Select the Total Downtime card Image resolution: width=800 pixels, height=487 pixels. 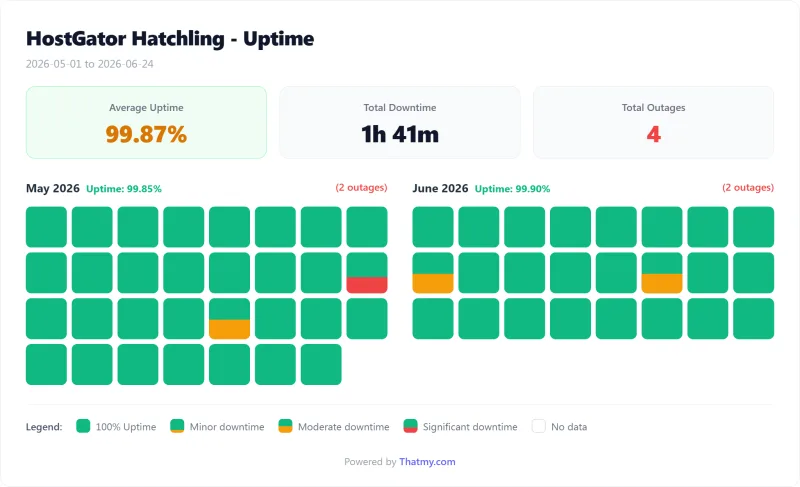(x=400, y=122)
